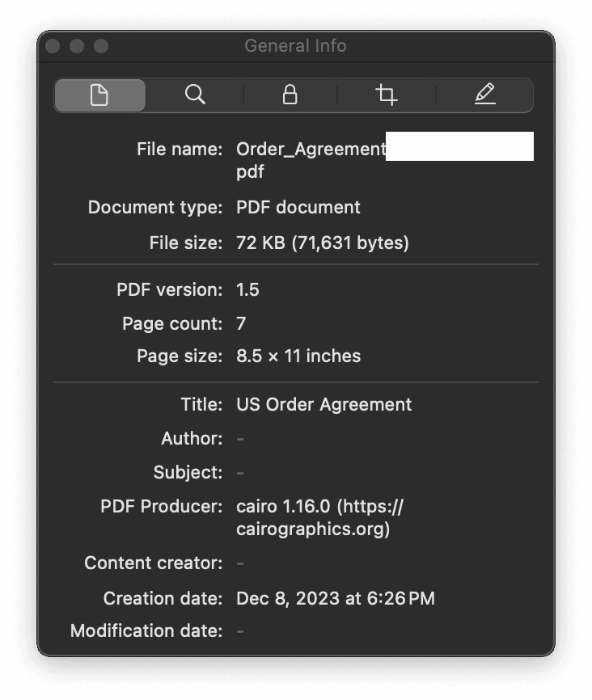This screenshot has height=700, width=592.
Task: Open the Keywords magnifier tab
Action: click(195, 95)
